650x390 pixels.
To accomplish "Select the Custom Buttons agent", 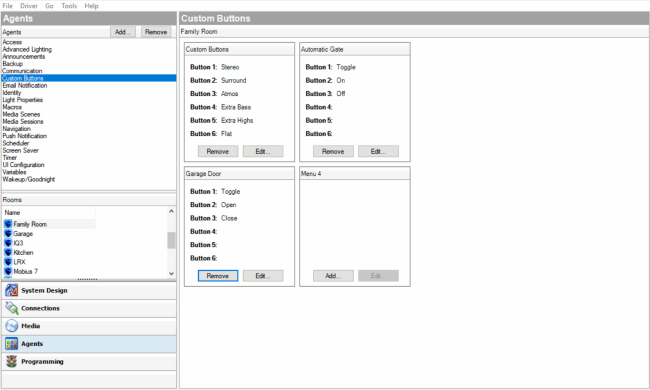I will [89, 78].
